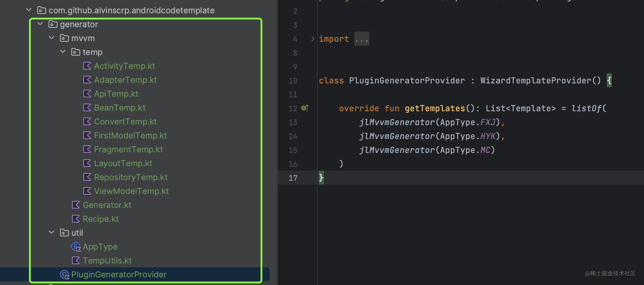644x285 pixels.
Task: Click line number 17 in the gutter
Action: 293,178
